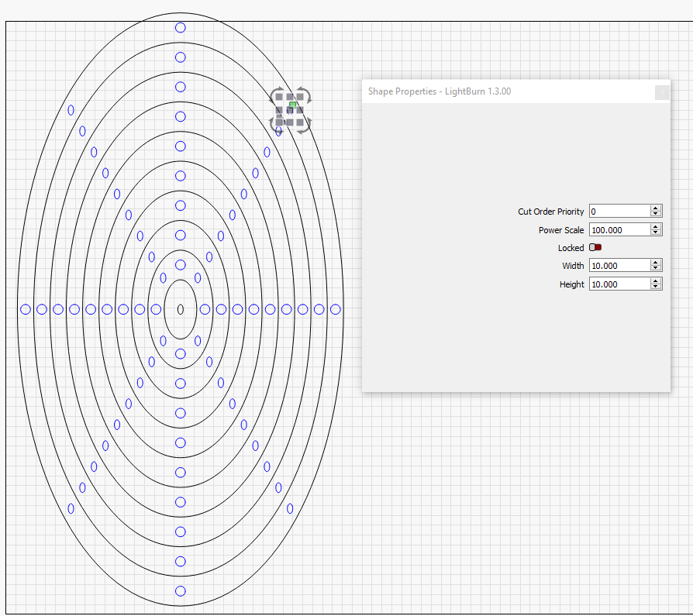This screenshot has width=693, height=616.
Task: Raise the Height value with its up arrow
Action: (656, 281)
